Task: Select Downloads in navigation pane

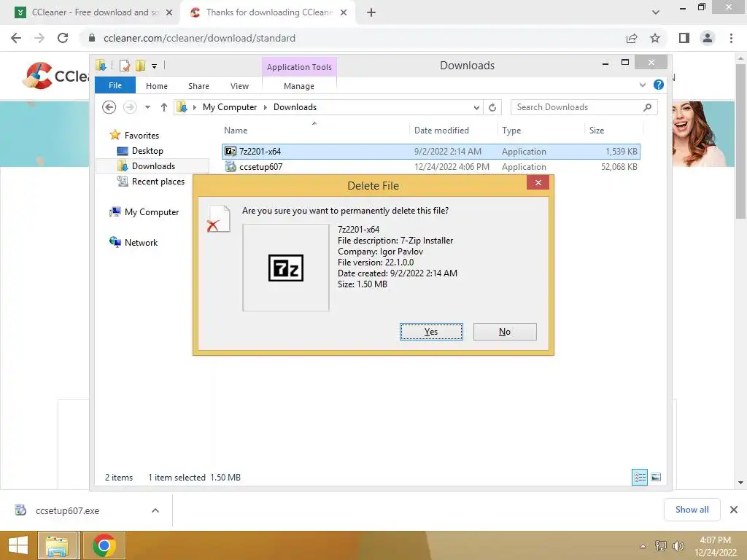Action: (x=153, y=166)
